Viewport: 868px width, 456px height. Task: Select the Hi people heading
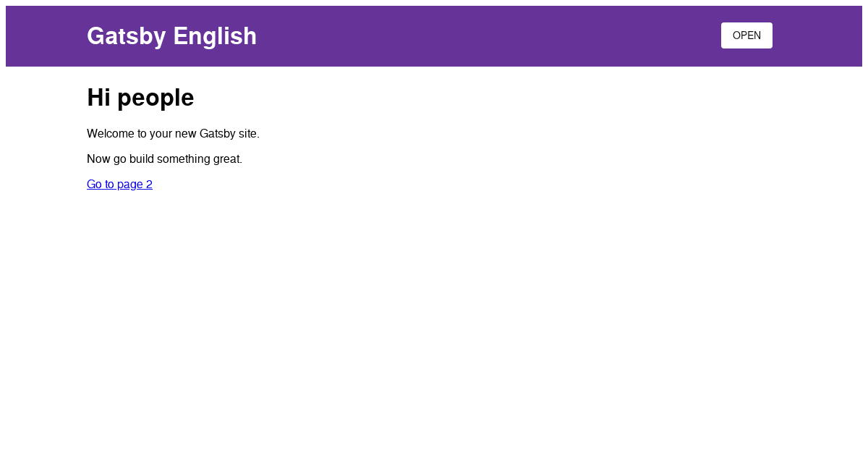(x=140, y=97)
